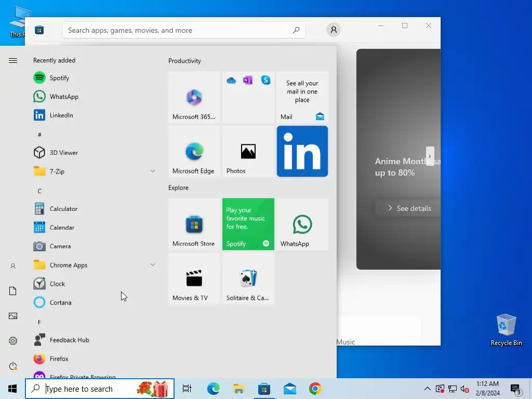Open the Photos tile
This screenshot has width=532, height=399.
248,151
